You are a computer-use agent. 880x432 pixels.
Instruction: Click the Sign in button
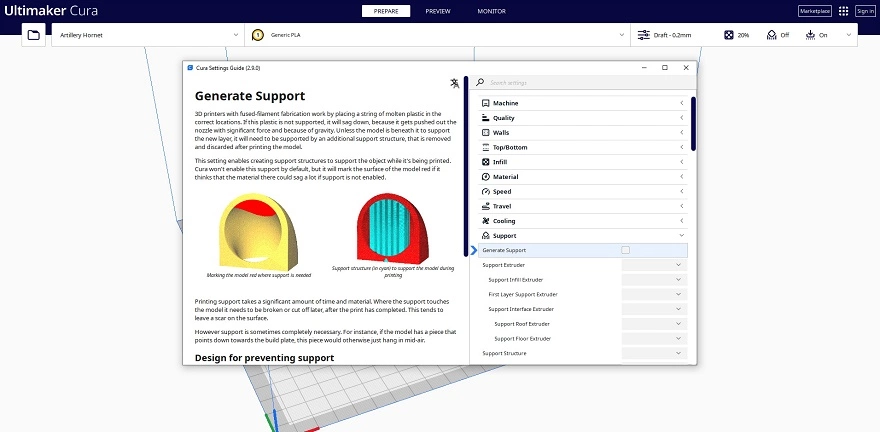click(x=865, y=11)
